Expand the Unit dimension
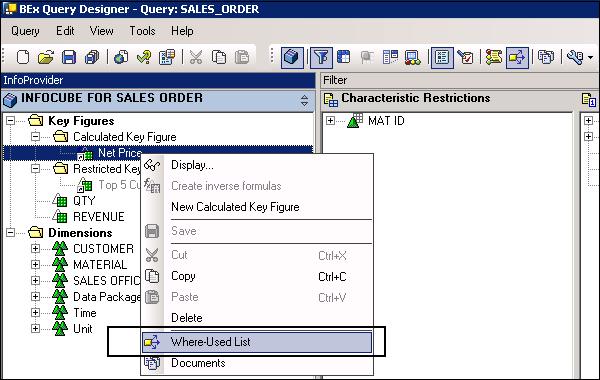 click(36, 329)
